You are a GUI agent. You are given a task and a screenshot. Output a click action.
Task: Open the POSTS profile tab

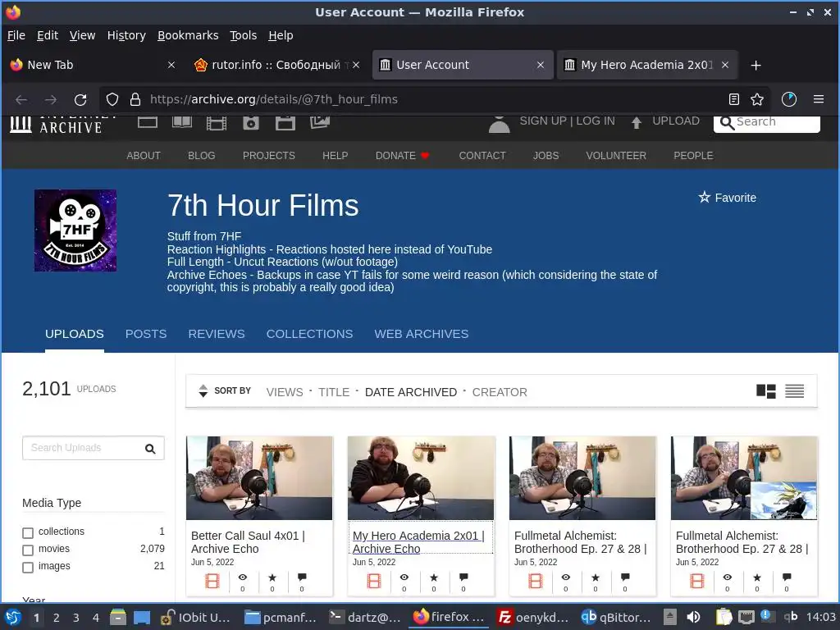146,334
